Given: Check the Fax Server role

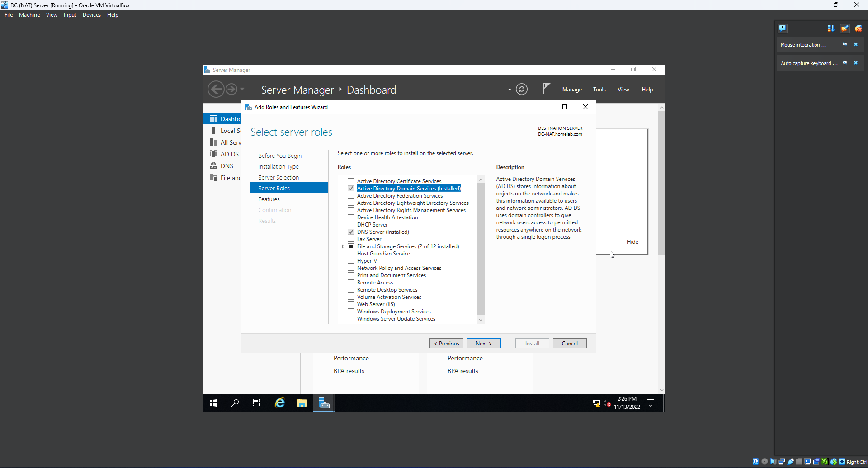Looking at the screenshot, I should 351,239.
